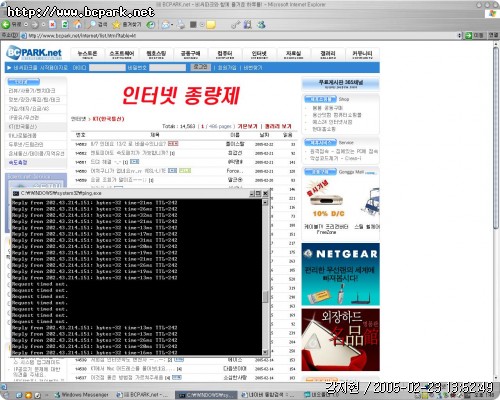Click the 회원가입 sign-up link
500x400 pixels.
tap(227, 68)
